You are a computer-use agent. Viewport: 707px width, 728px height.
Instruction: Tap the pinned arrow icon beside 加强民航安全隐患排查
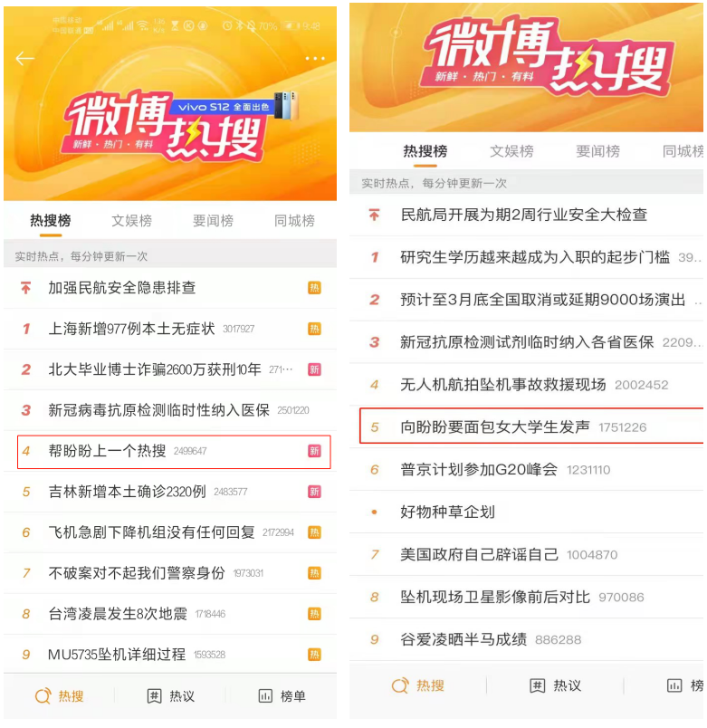tap(26, 288)
